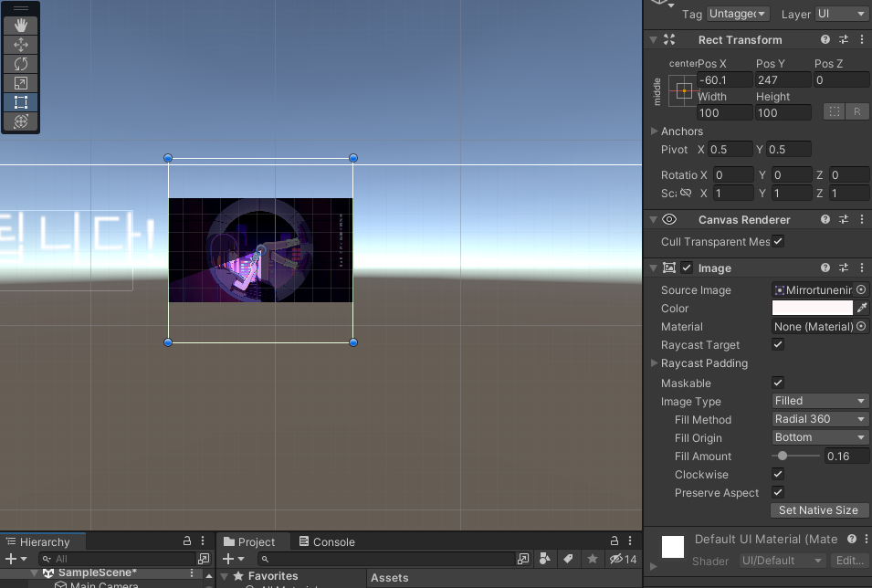Toggle Raycast Target checkbox
This screenshot has height=588, width=872.
click(778, 344)
